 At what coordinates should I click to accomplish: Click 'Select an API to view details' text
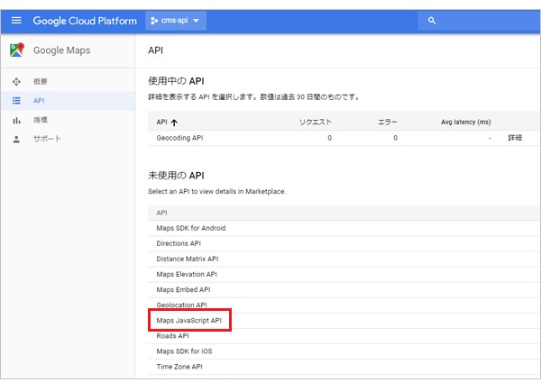pyautogui.click(x=217, y=191)
